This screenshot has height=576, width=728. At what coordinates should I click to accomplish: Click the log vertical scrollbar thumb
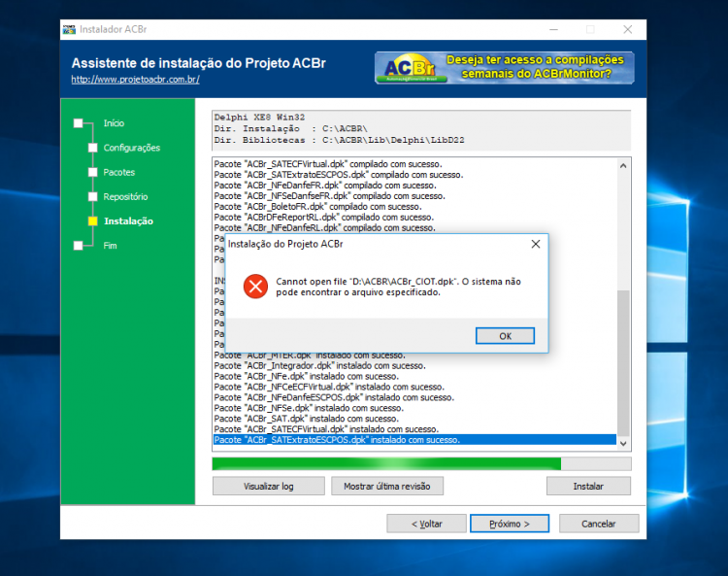tap(623, 363)
